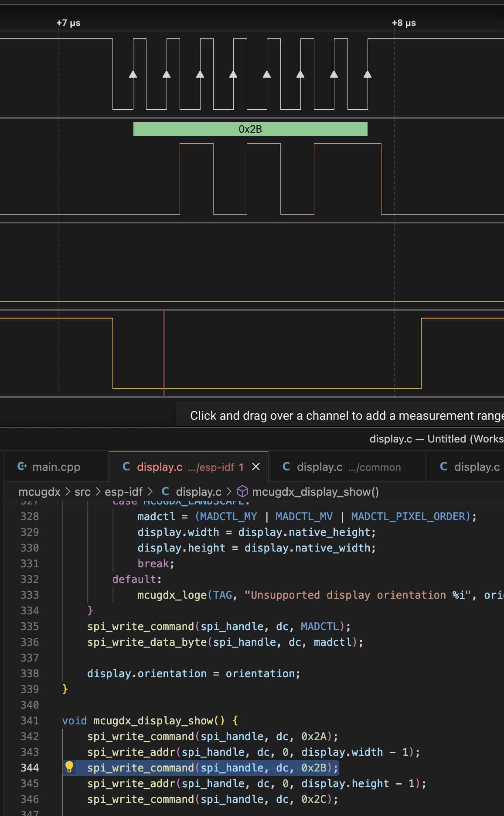The image size is (504, 816).
Task: Click the last rising-edge arrow on clock signal
Action: coord(368,74)
